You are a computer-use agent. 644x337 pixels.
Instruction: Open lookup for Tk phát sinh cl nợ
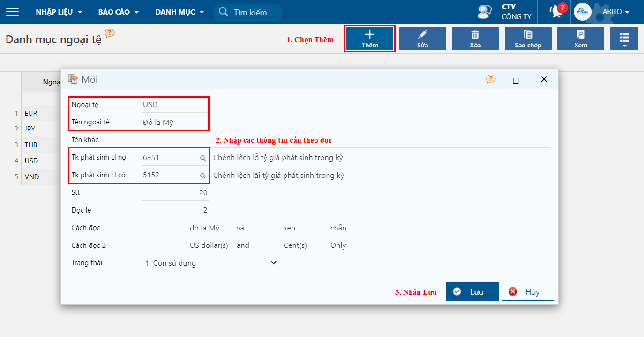(203, 158)
